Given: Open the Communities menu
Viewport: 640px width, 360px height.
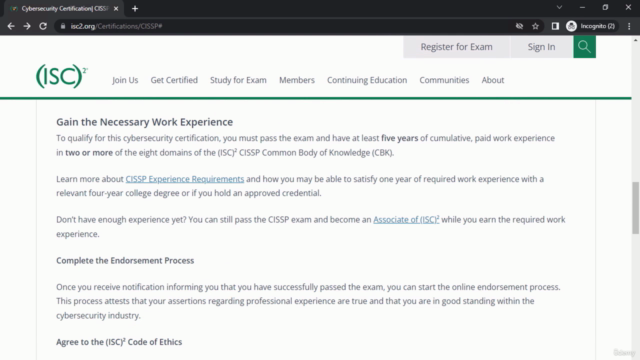Looking at the screenshot, I should coord(444,80).
